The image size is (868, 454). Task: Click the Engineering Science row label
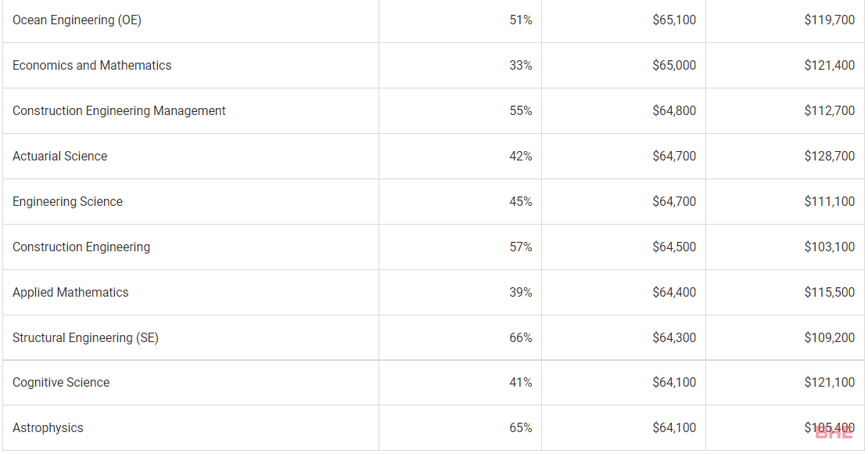click(67, 202)
